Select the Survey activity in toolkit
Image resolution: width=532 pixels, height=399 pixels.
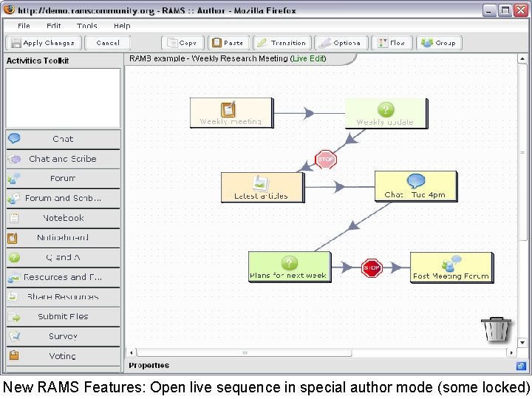coord(63,336)
